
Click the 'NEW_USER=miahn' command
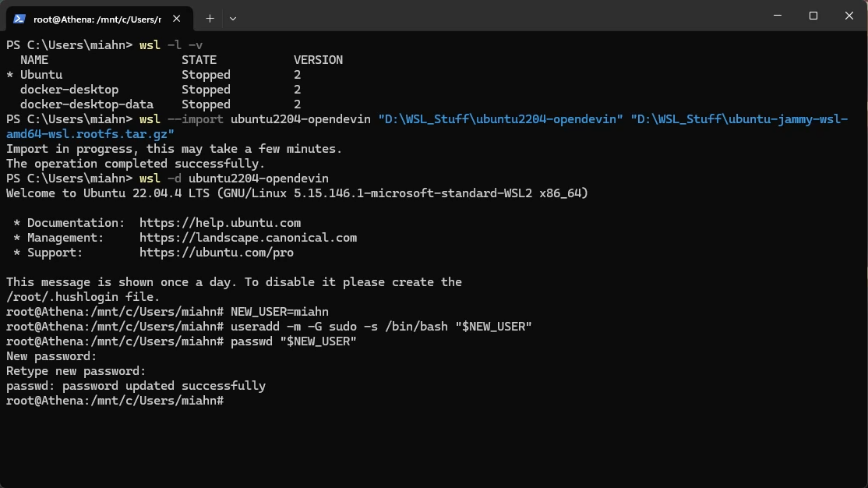pos(280,312)
